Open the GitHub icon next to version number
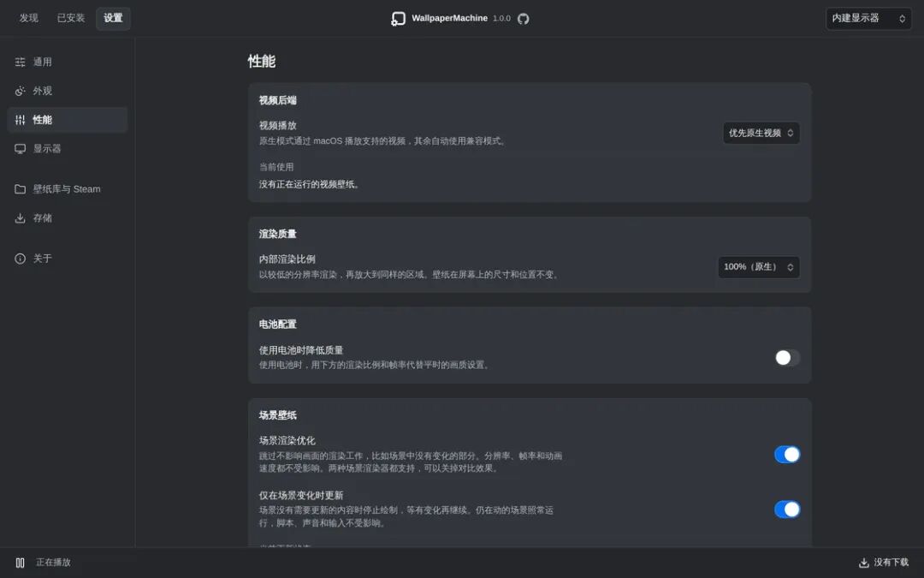Screen dimensions: 924x578 pyautogui.click(x=524, y=19)
